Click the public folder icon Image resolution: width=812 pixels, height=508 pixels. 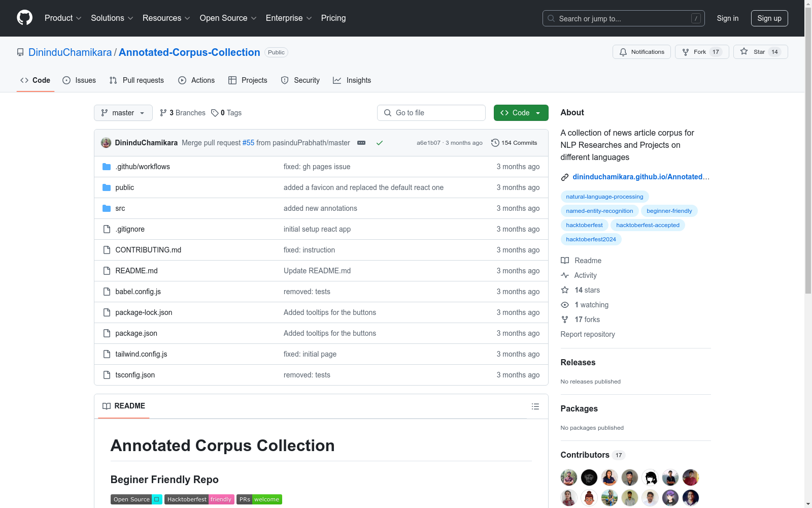[x=107, y=187]
